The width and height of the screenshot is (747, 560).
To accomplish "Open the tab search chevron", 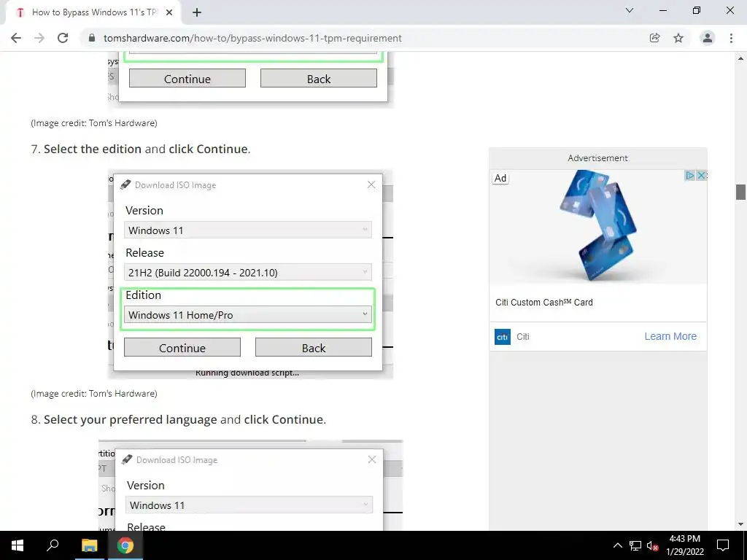I will click(630, 10).
